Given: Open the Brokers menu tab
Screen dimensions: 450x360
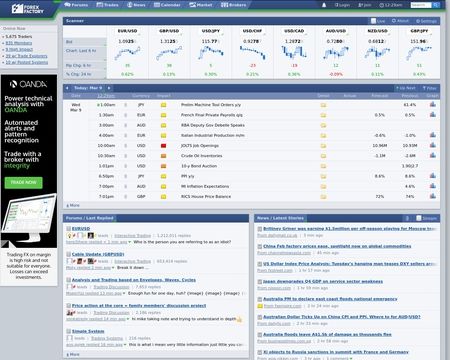Looking at the screenshot, I should [x=233, y=5].
